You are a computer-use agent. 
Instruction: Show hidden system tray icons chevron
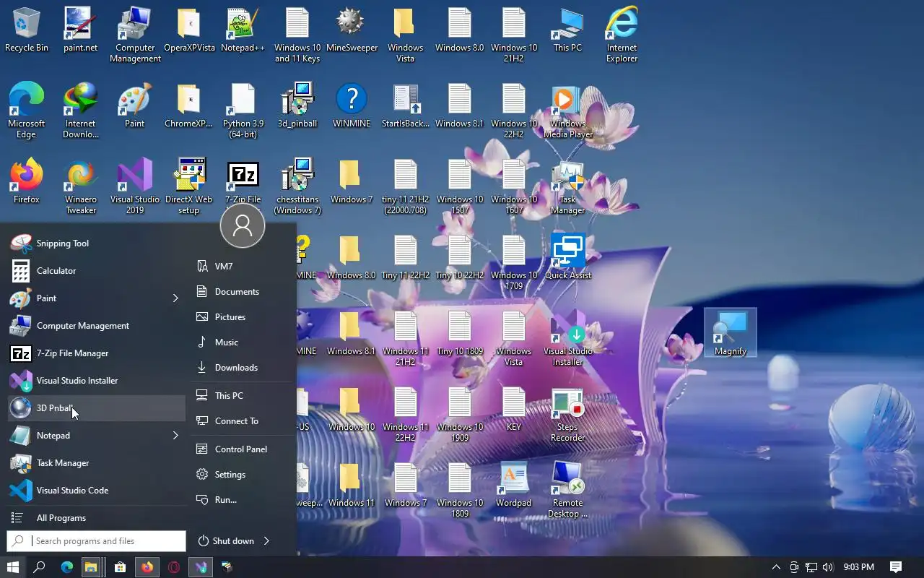click(776, 567)
